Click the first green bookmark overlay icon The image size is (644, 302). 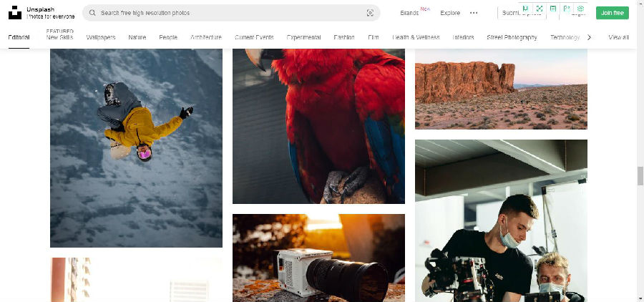[525, 9]
